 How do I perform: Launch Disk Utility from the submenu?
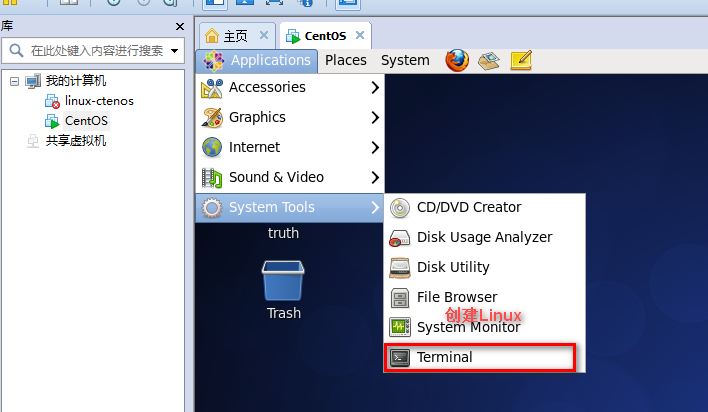(484, 267)
